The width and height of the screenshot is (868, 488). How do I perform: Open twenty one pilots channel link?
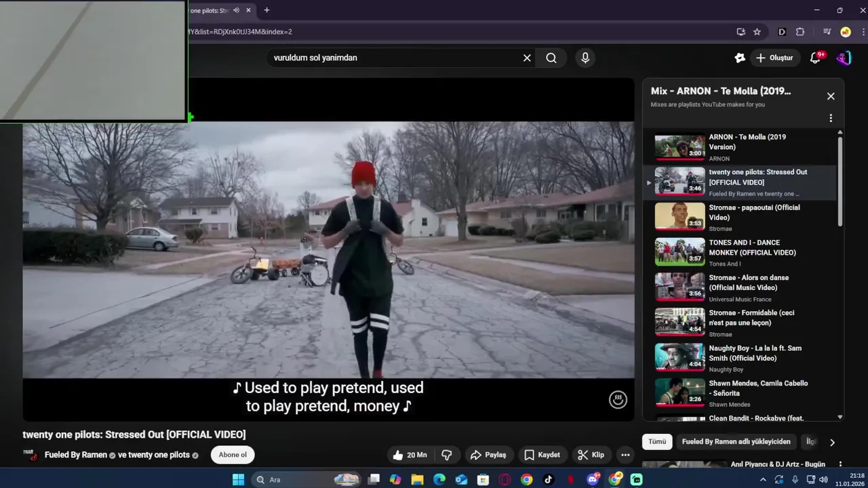coord(159,455)
